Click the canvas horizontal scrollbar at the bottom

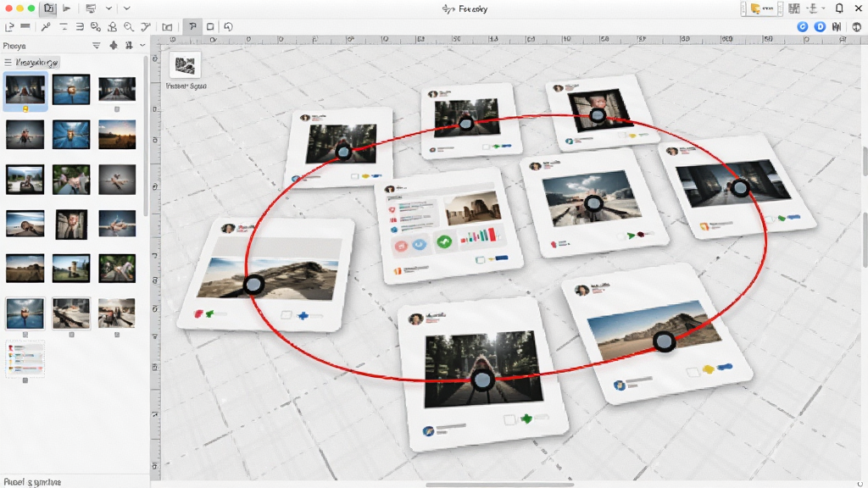click(499, 485)
